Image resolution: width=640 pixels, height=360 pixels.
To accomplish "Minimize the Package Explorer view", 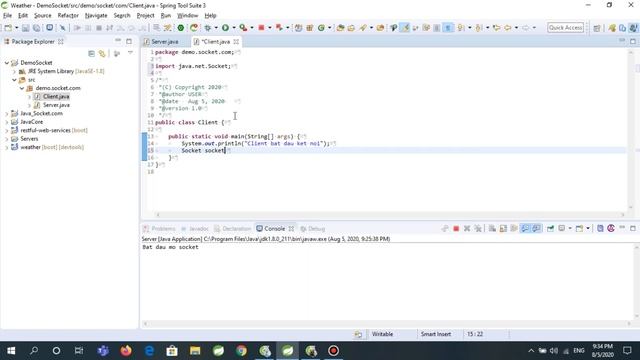I will click(x=118, y=41).
